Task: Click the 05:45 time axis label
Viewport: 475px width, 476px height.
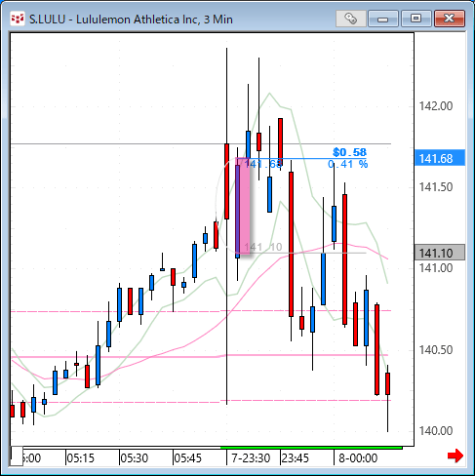Action: click(188, 458)
